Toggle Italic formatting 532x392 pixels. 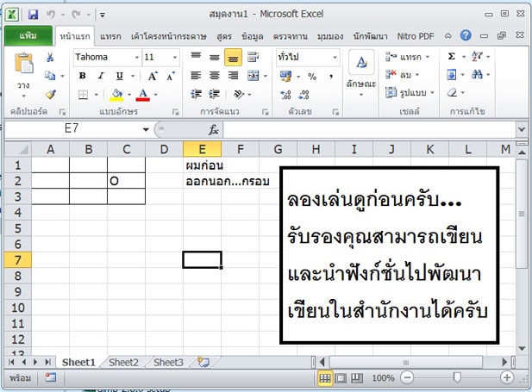click(x=101, y=76)
